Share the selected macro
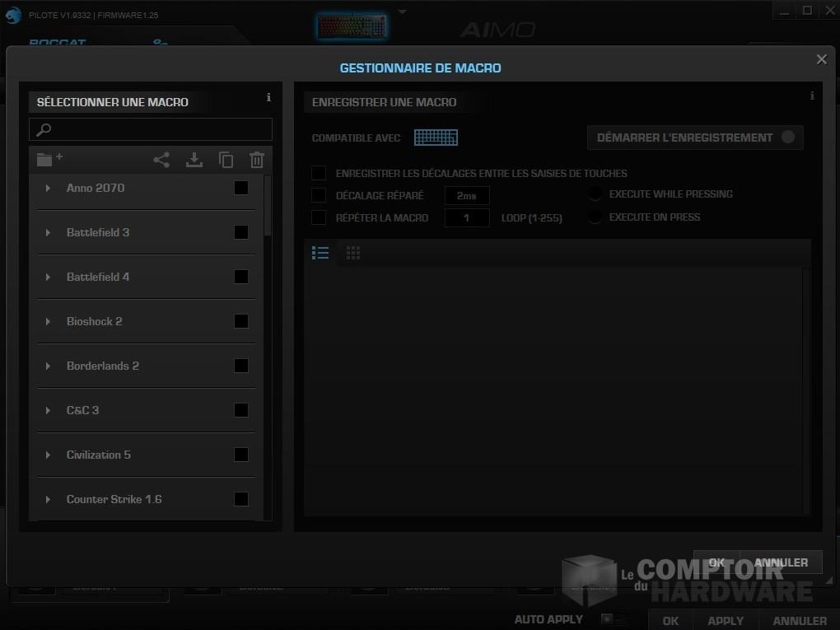 (161, 160)
